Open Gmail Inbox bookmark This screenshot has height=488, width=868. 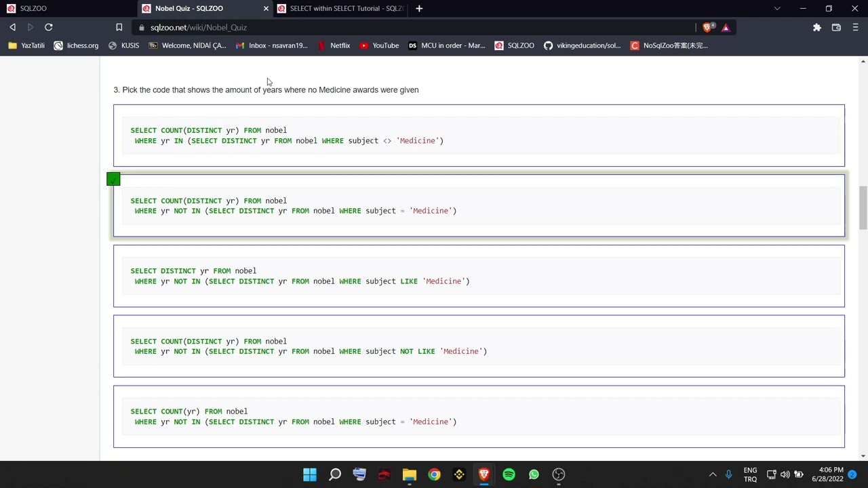tap(271, 45)
